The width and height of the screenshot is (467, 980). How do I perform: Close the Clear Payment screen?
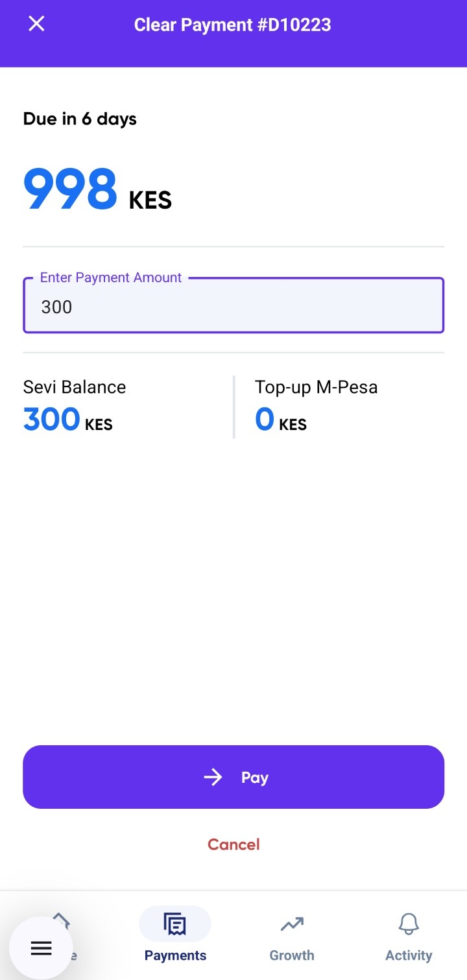tap(36, 25)
